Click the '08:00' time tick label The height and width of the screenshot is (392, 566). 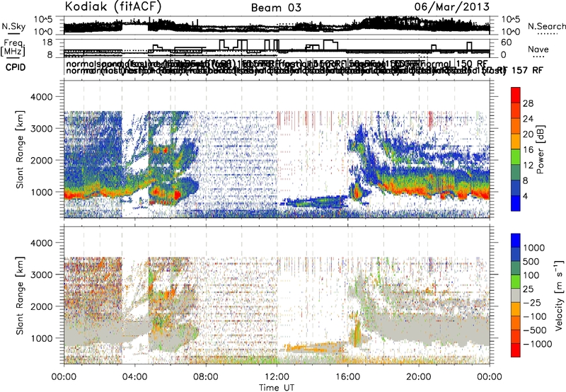(x=206, y=376)
